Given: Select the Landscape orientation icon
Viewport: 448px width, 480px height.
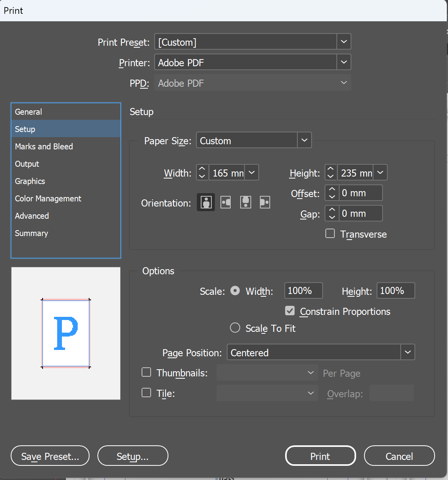Looking at the screenshot, I should (x=226, y=203).
